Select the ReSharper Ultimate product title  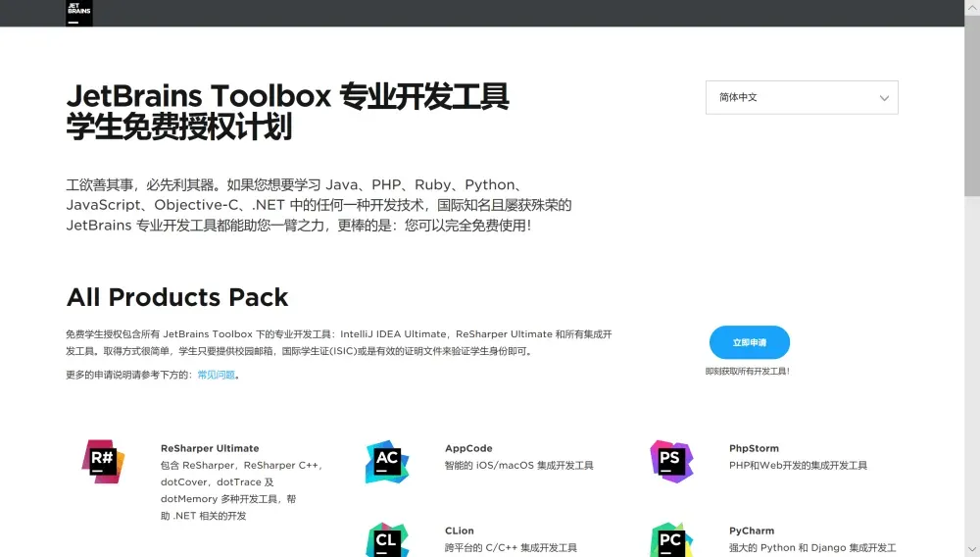210,448
